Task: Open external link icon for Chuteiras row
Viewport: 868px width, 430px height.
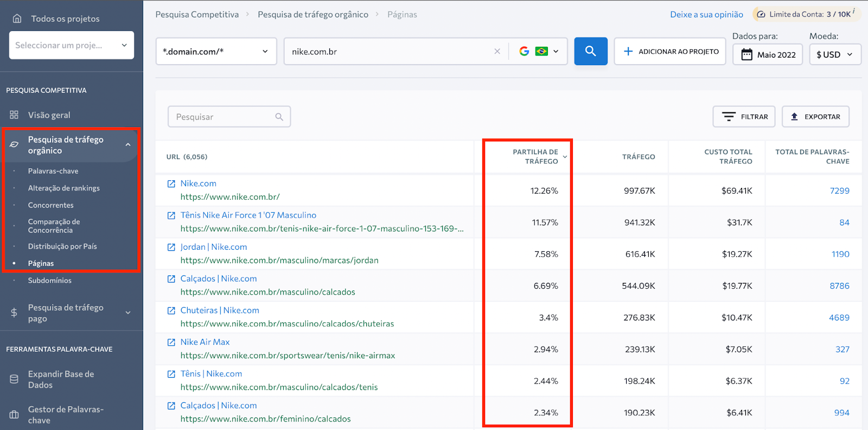Action: [x=171, y=311]
